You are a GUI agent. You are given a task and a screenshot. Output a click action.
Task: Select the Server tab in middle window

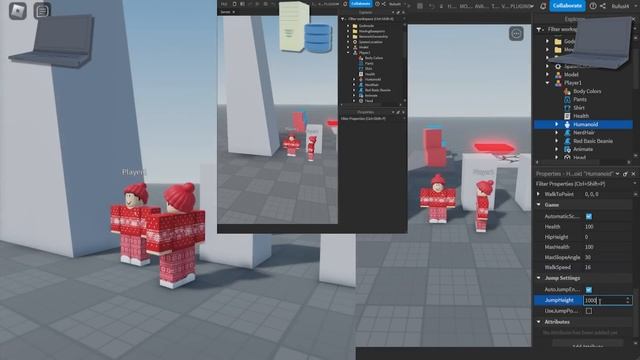[225, 12]
